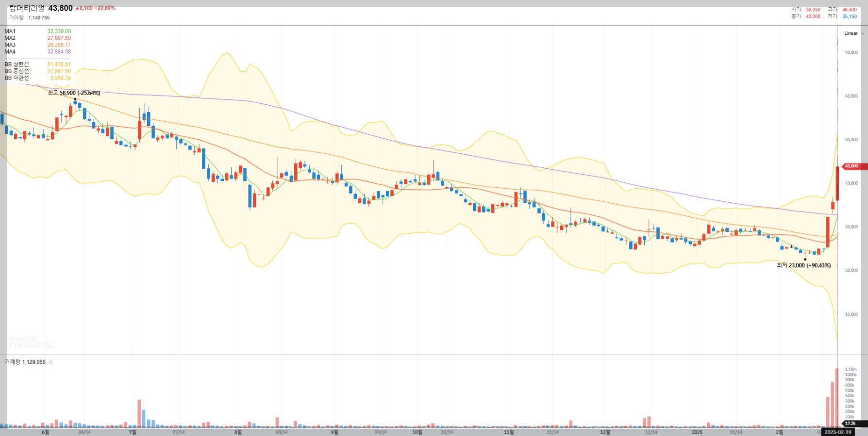Select the BB 하한선 3,956.39 legend row

(x=37, y=78)
